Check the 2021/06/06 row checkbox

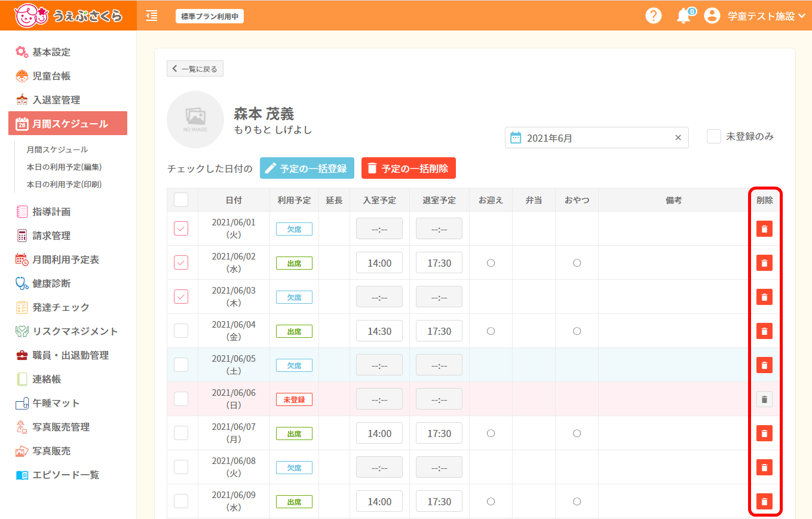pyautogui.click(x=181, y=399)
